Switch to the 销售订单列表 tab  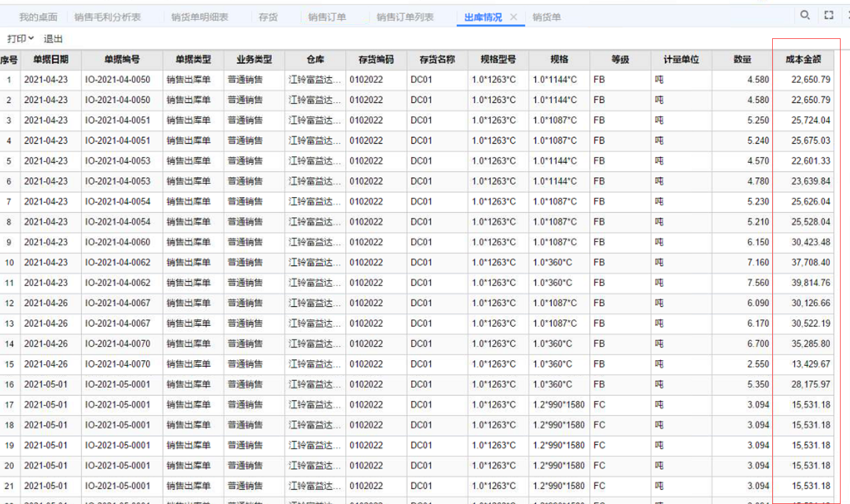coord(405,18)
